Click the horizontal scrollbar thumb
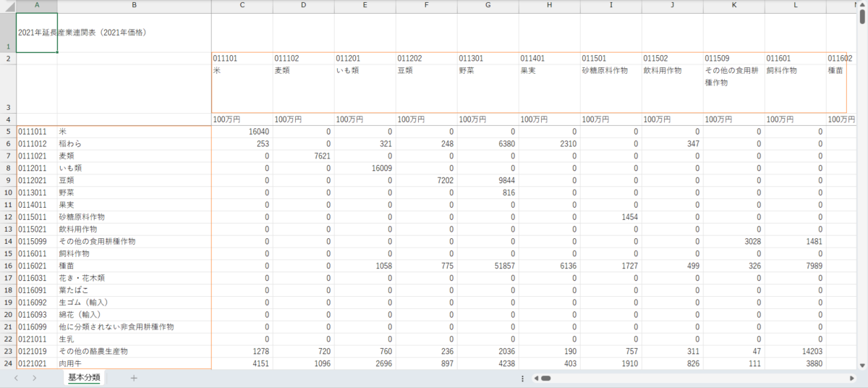 point(546,378)
